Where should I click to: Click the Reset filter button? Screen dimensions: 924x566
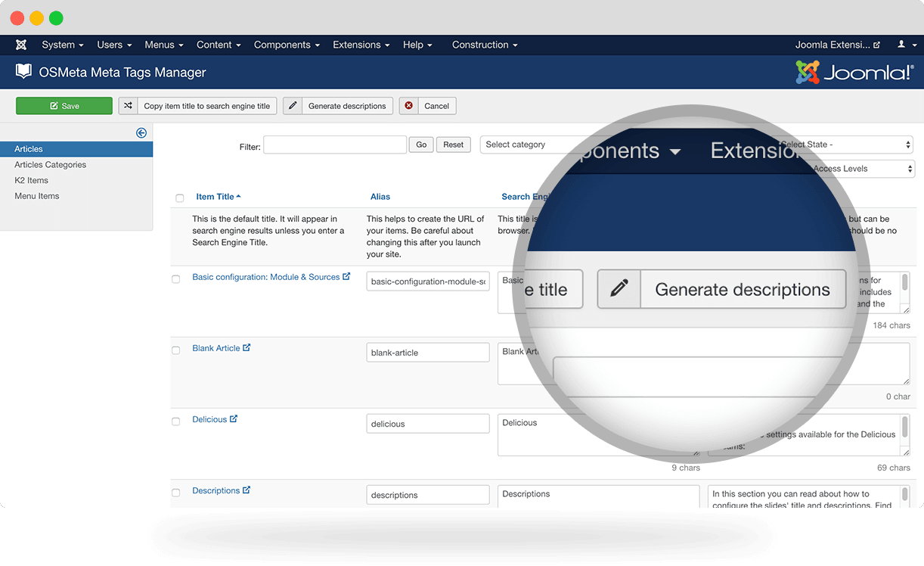click(x=454, y=145)
